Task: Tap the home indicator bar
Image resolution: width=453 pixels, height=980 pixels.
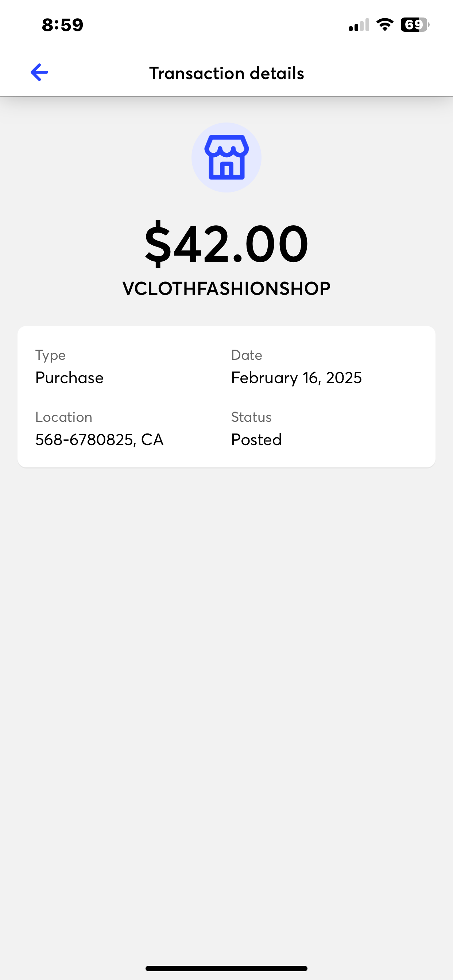Action: [226, 968]
